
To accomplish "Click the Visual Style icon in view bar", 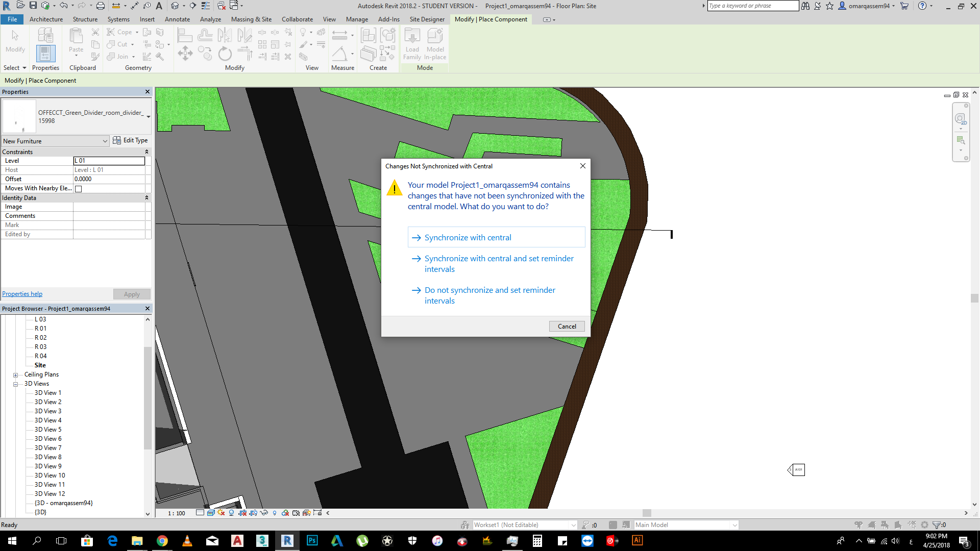I will tap(210, 513).
